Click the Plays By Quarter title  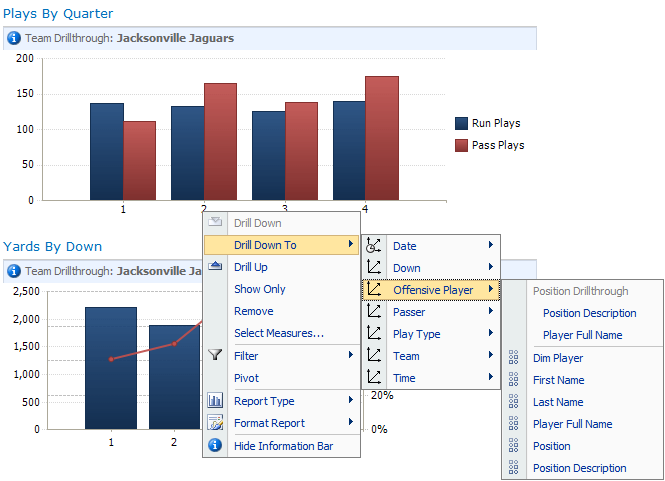(58, 14)
